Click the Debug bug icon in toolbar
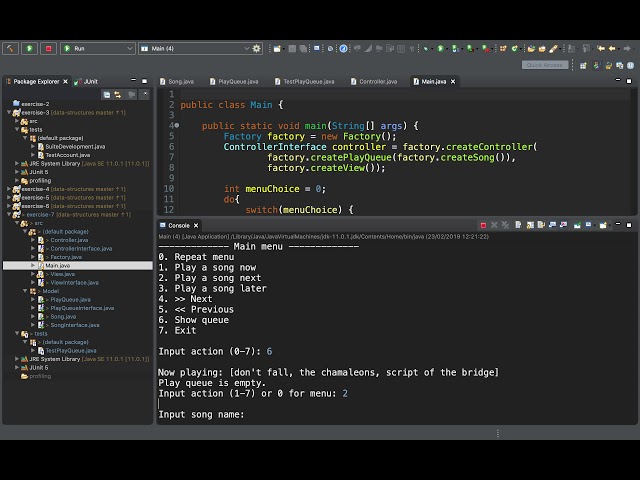The width and height of the screenshot is (640, 480). [x=426, y=49]
